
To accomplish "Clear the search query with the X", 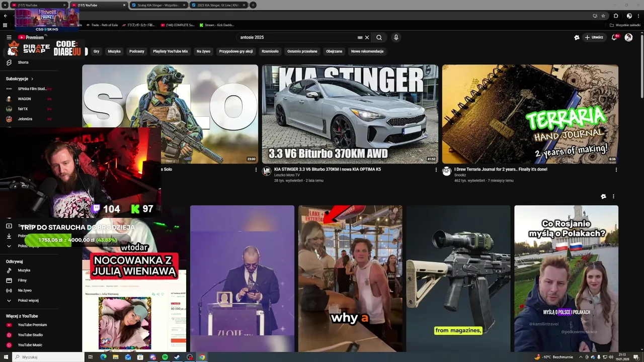I will [x=367, y=37].
